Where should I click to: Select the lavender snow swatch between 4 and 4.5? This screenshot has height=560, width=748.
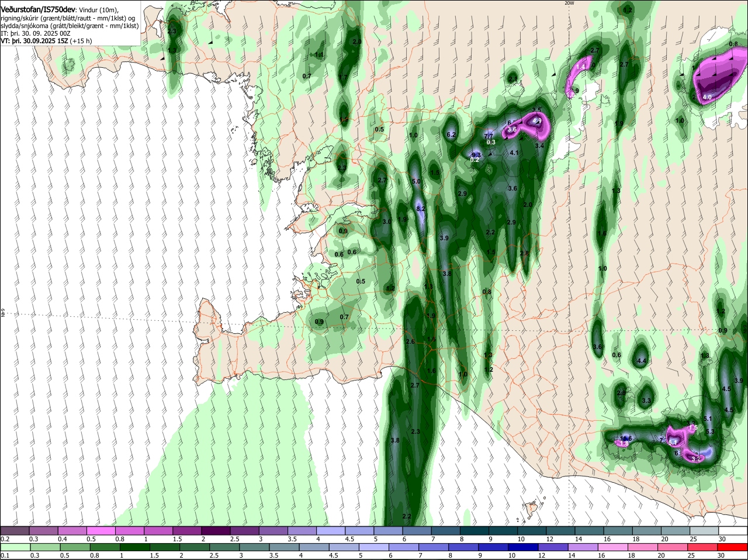[330, 531]
